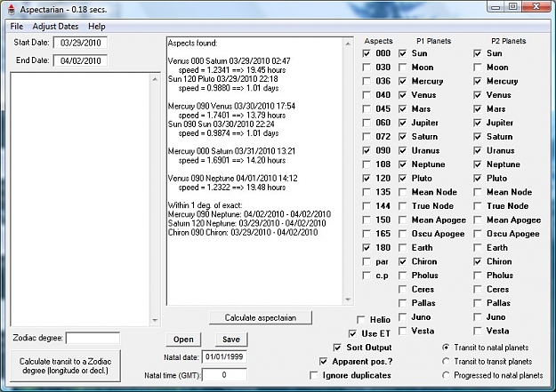The image size is (556, 392).
Task: Check Juno in the P2 Planets column
Action: (478, 317)
